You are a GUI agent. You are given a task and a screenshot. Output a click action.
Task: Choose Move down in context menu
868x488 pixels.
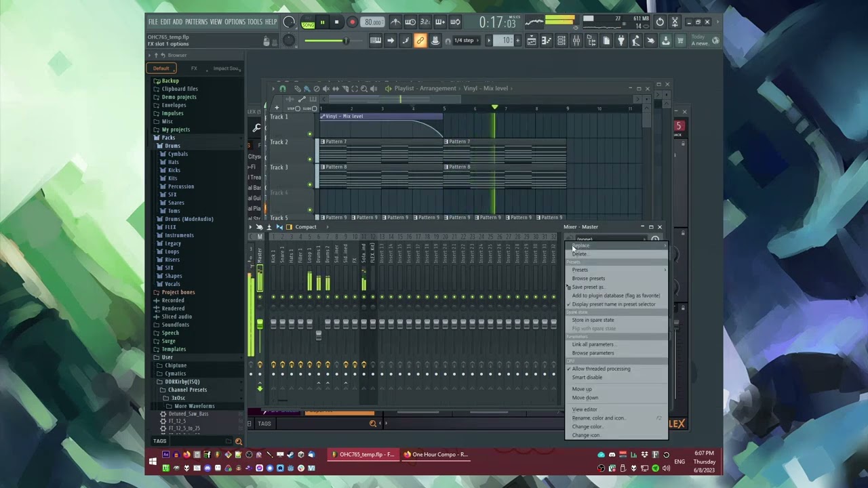[x=616, y=398]
